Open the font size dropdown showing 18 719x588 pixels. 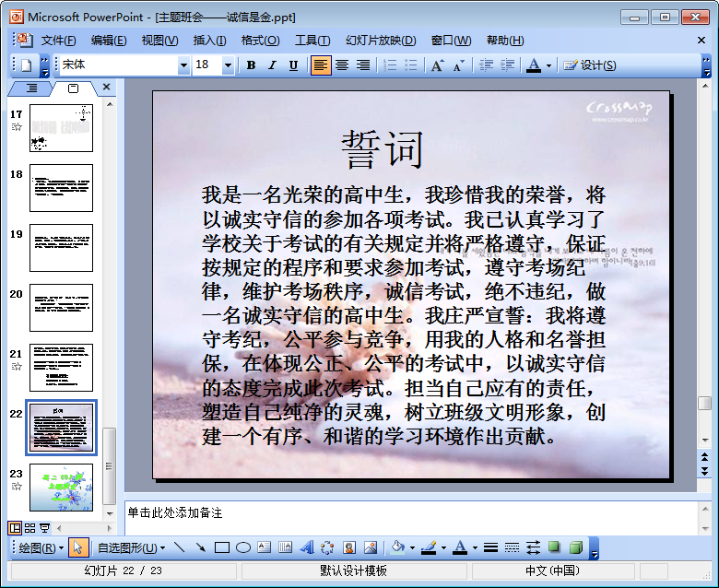point(228,65)
